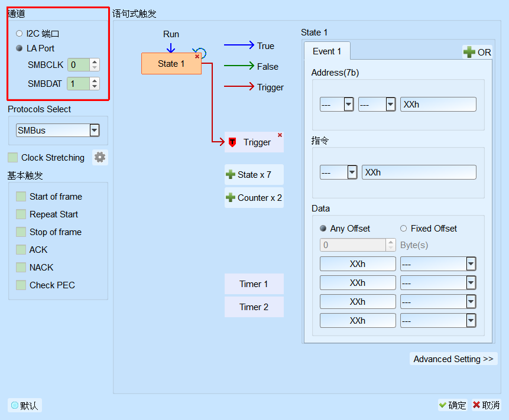
Task: Tick the Check PEC checkbox
Action: (21, 285)
